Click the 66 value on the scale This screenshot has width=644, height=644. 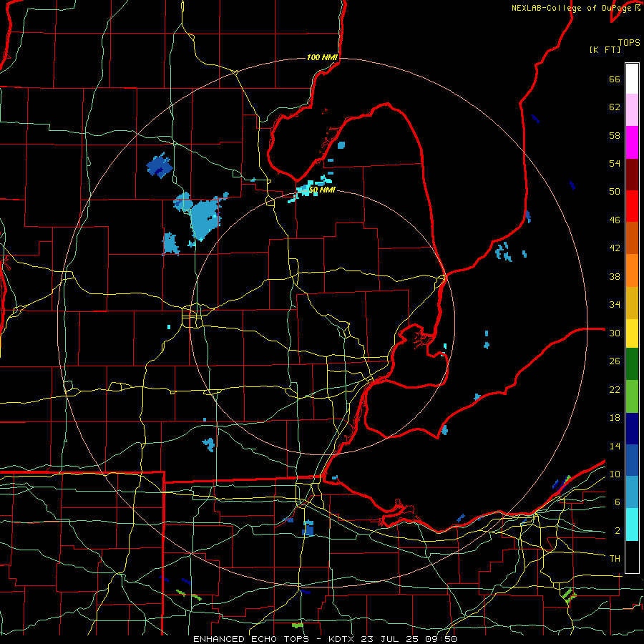tap(615, 79)
